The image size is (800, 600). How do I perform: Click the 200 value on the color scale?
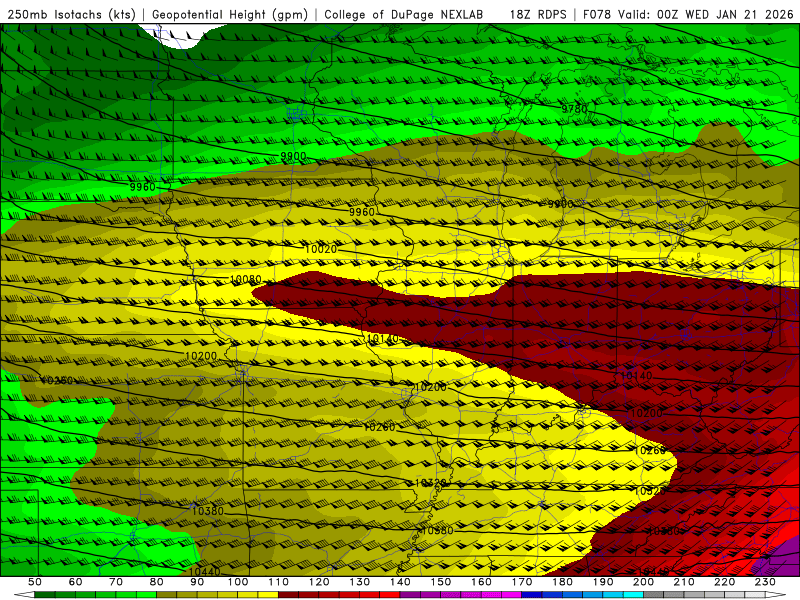click(643, 582)
